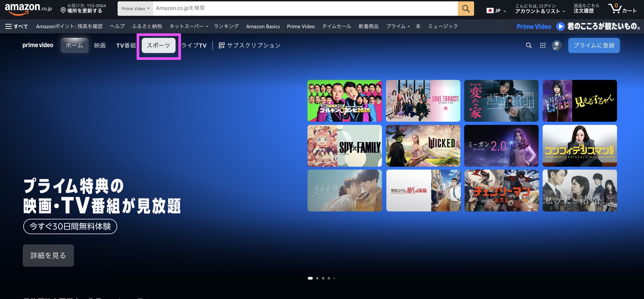Viewport: 644px width, 299px height.
Task: Expand the ネットスーパー dropdown in the nav bar
Action: point(188,26)
